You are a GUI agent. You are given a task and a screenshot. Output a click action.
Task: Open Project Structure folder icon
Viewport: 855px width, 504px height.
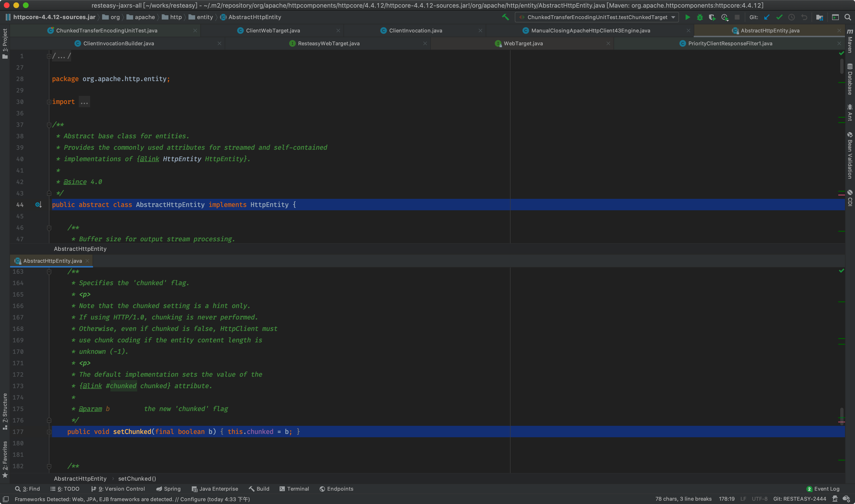[x=819, y=17]
